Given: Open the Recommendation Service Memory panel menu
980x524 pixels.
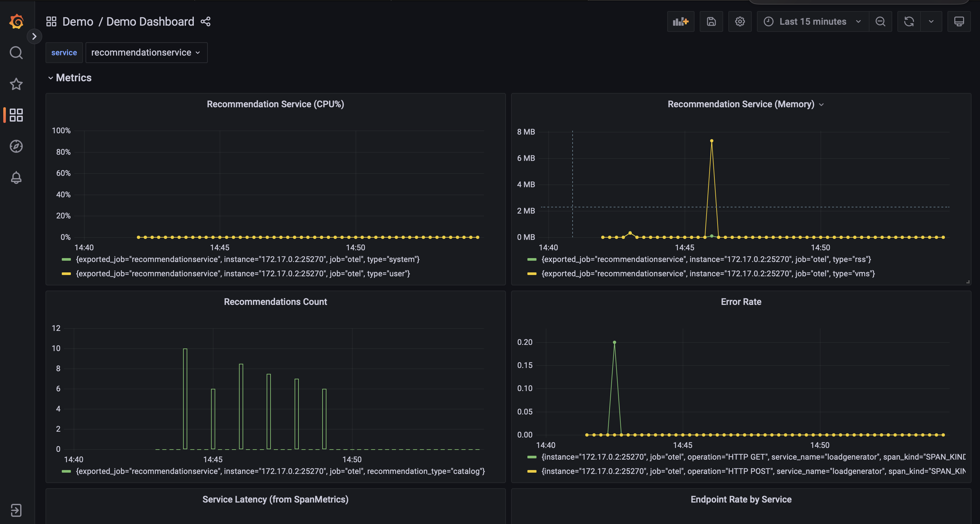Looking at the screenshot, I should click(x=822, y=104).
